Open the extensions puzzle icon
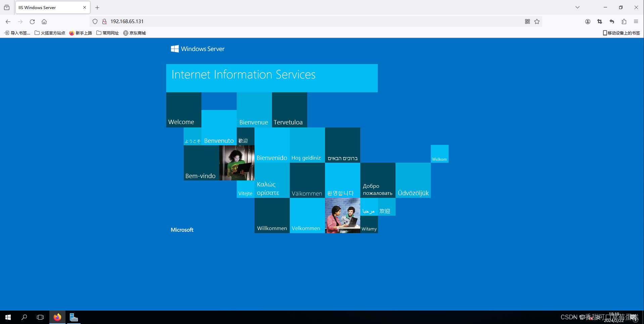 624,21
